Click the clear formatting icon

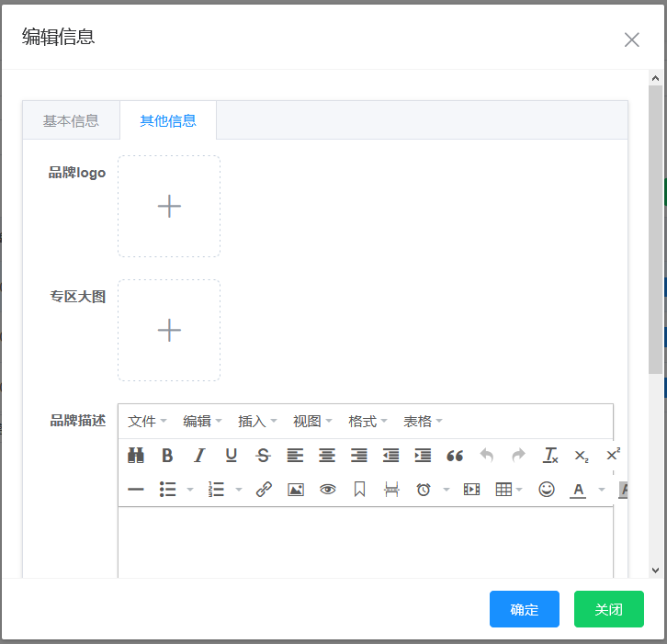pyautogui.click(x=550, y=456)
